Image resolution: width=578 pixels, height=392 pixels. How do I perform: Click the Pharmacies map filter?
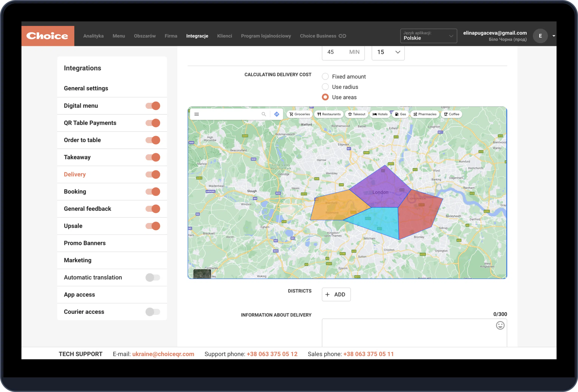pyautogui.click(x=425, y=114)
